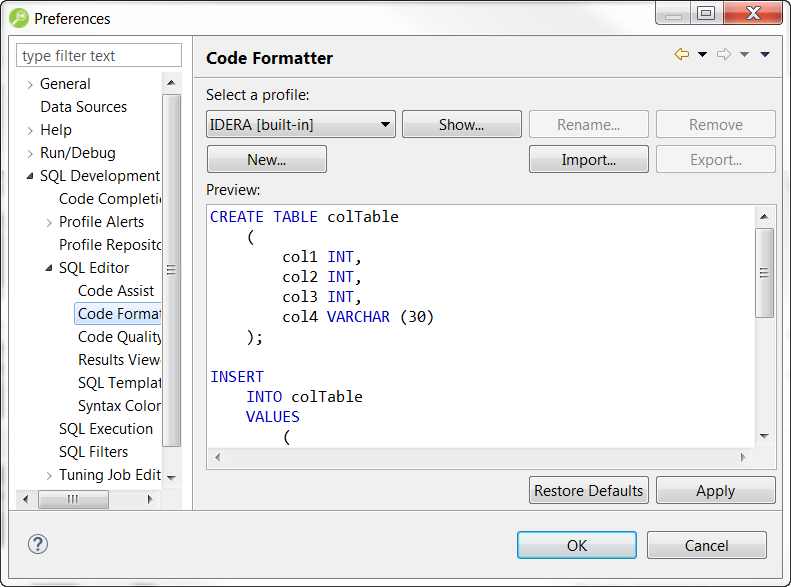Click the help question mark icon

[38, 545]
